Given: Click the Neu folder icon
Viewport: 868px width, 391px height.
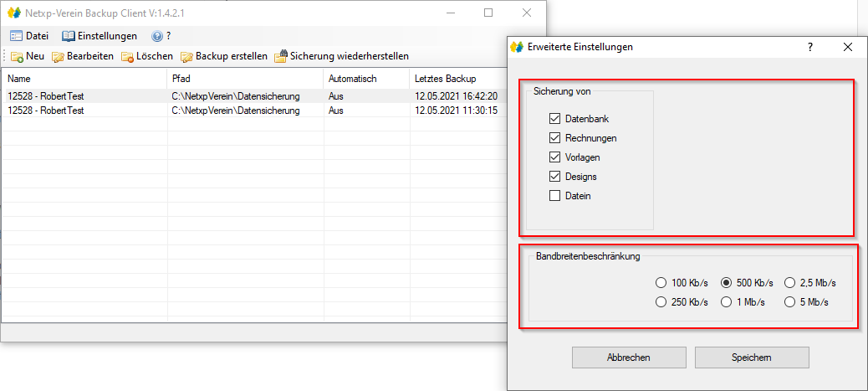Looking at the screenshot, I should (x=18, y=57).
